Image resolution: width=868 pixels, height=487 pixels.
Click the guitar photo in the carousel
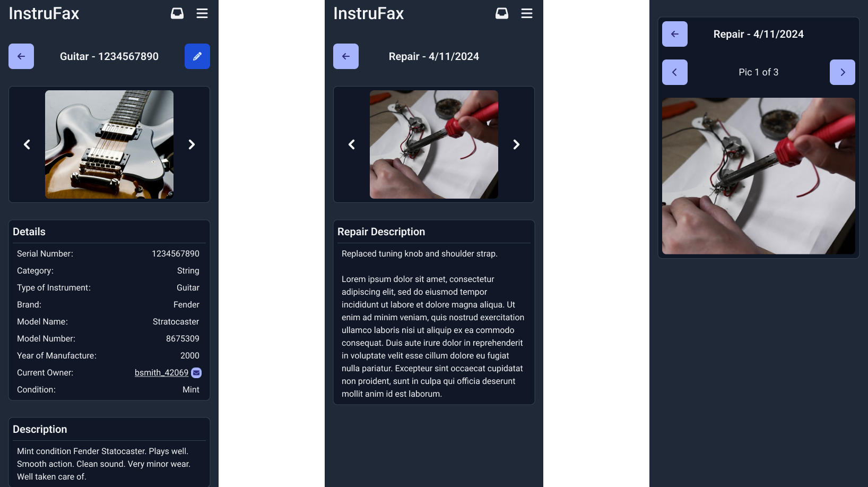click(x=109, y=144)
